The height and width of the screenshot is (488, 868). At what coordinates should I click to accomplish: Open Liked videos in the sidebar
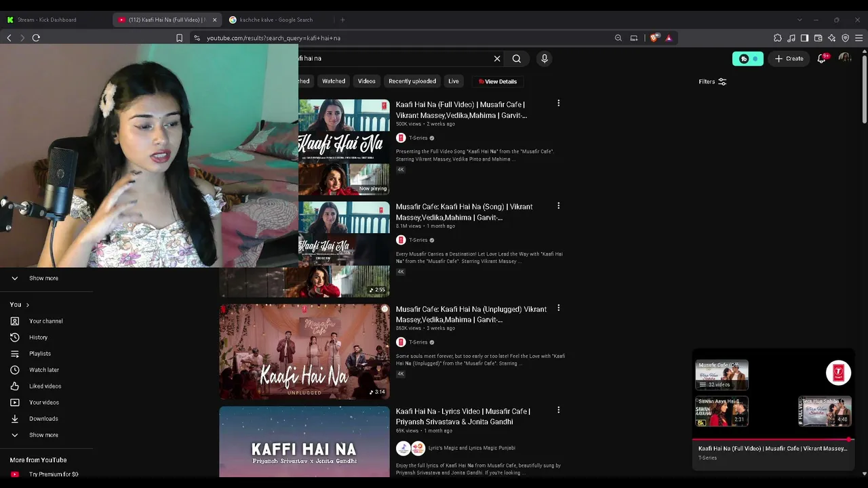tap(46, 386)
